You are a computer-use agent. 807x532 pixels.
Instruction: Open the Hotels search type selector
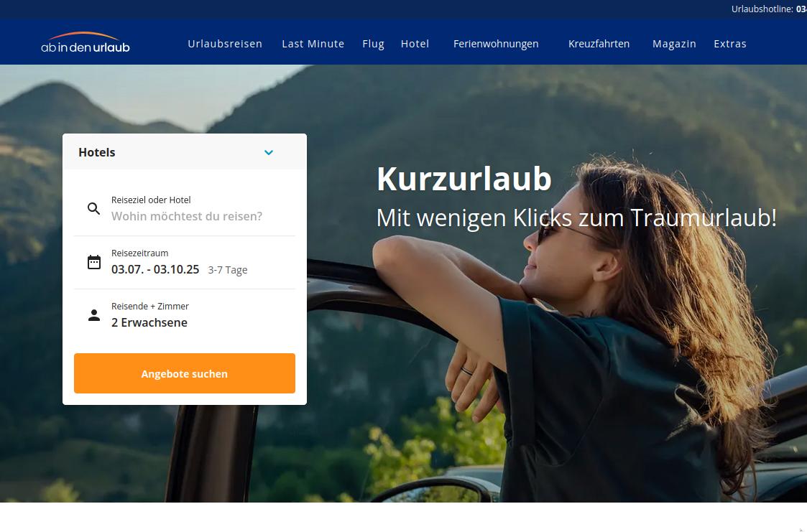184,152
